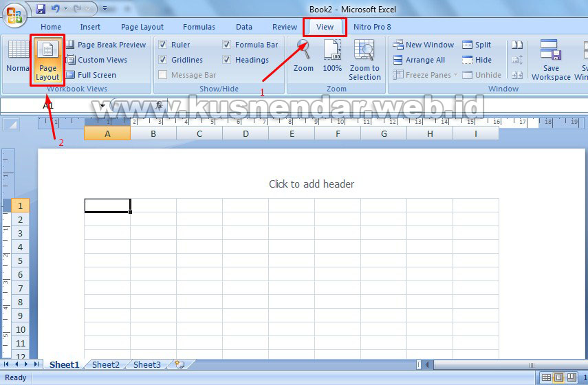Click the Name Box showing A1
Image resolution: width=588 pixels, height=385 pixels.
[48, 105]
